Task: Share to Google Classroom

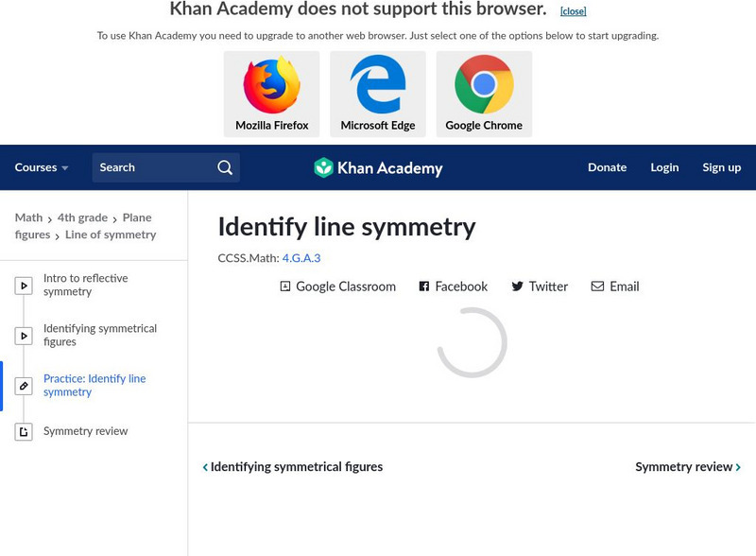Action: (x=337, y=287)
